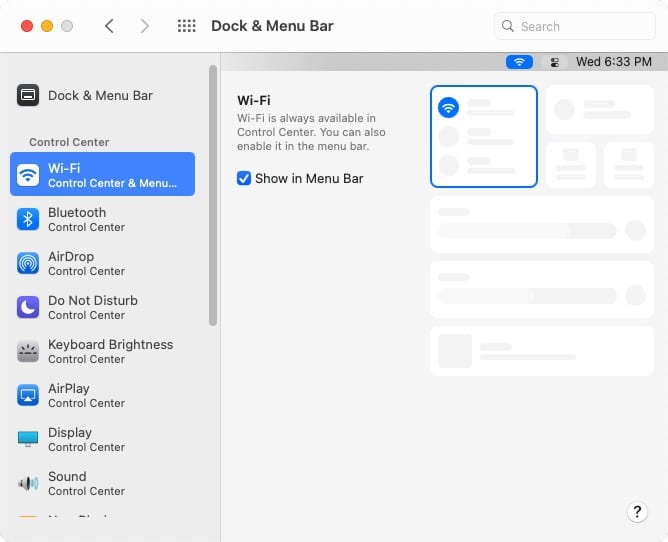Viewport: 668px width, 542px height.
Task: Select Bluetooth Control Center item
Action: pos(102,219)
